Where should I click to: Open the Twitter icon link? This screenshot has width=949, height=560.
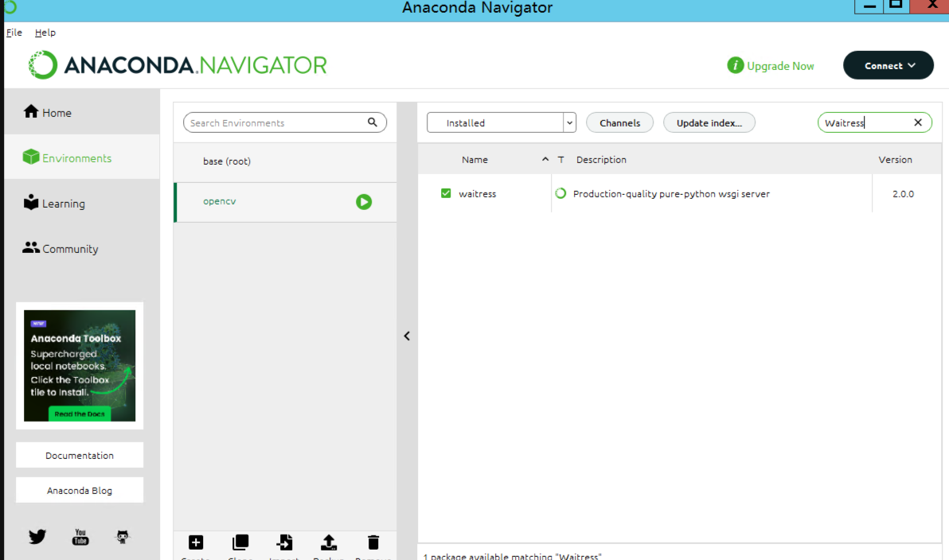pyautogui.click(x=37, y=536)
